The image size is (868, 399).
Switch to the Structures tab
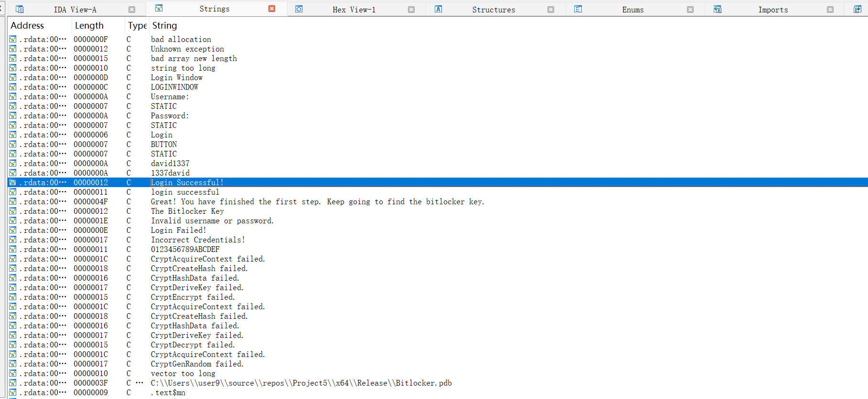[x=493, y=10]
